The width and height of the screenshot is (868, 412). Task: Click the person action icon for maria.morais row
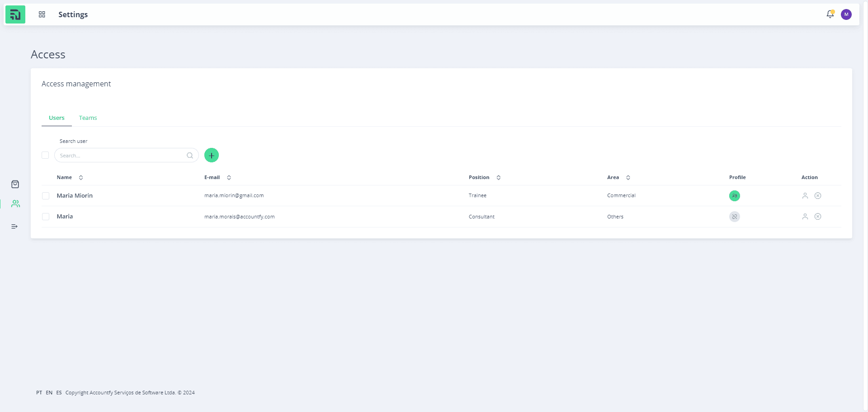(805, 217)
